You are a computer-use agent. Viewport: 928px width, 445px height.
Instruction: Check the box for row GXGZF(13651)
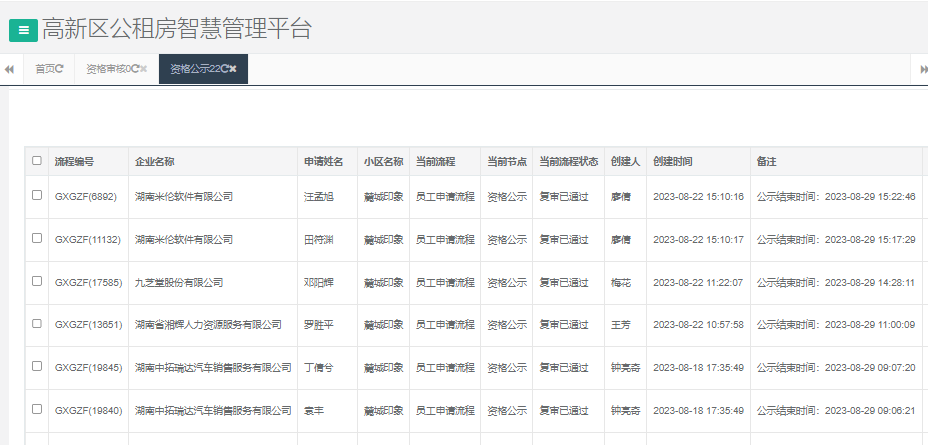pos(37,324)
